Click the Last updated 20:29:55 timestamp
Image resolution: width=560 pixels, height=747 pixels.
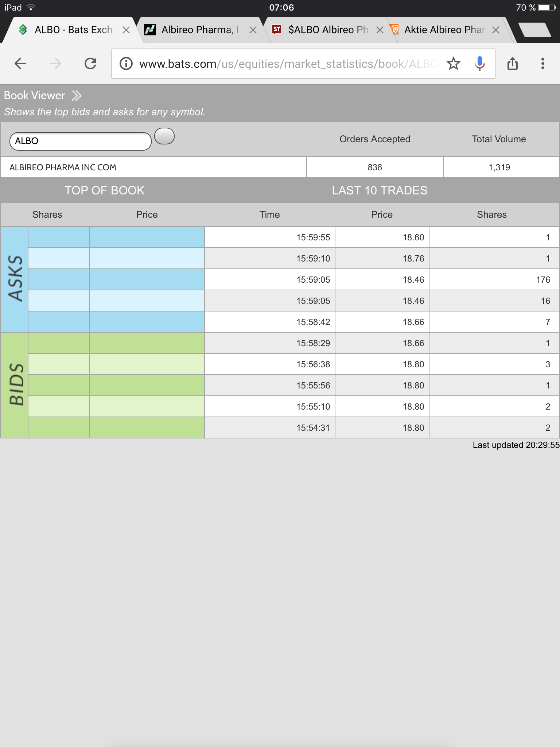click(x=516, y=445)
